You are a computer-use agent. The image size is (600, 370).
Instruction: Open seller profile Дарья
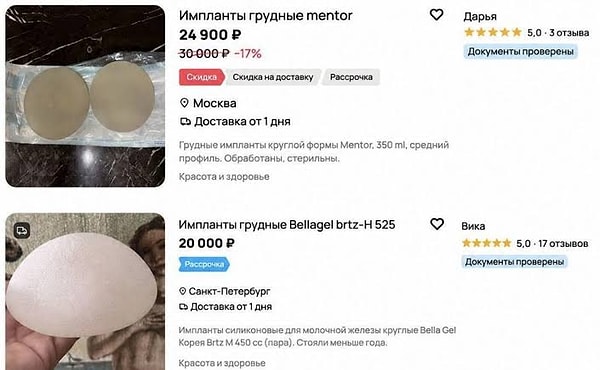tap(480, 16)
